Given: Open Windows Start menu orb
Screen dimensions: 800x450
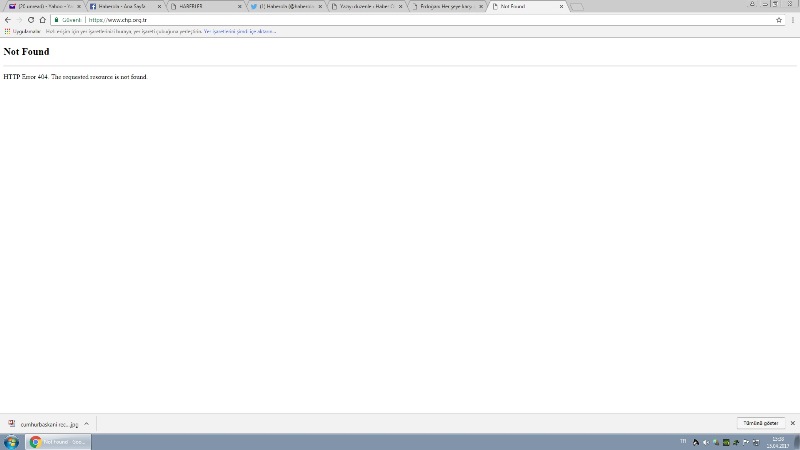Looking at the screenshot, I should pyautogui.click(x=11, y=442).
